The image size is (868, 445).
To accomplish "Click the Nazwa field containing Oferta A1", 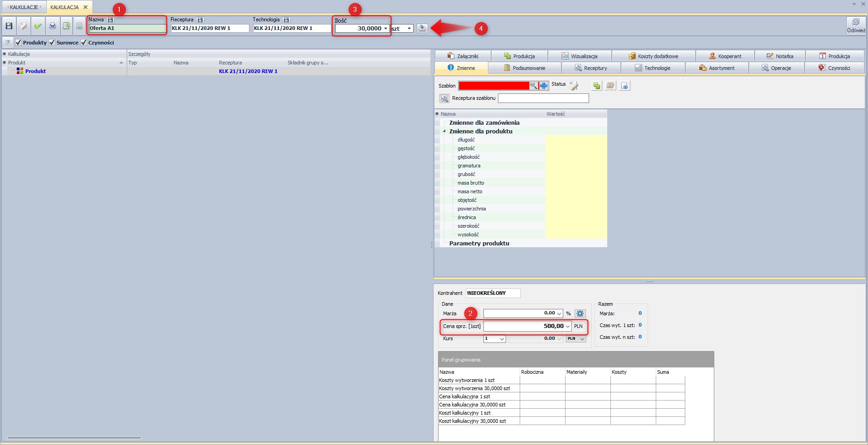I will 127,28.
